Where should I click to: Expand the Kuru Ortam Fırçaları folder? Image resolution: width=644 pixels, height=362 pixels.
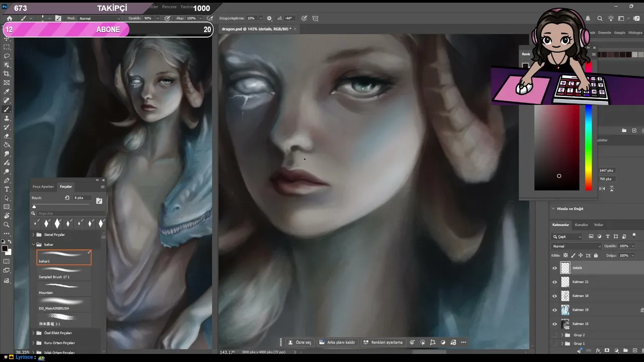coord(33,343)
